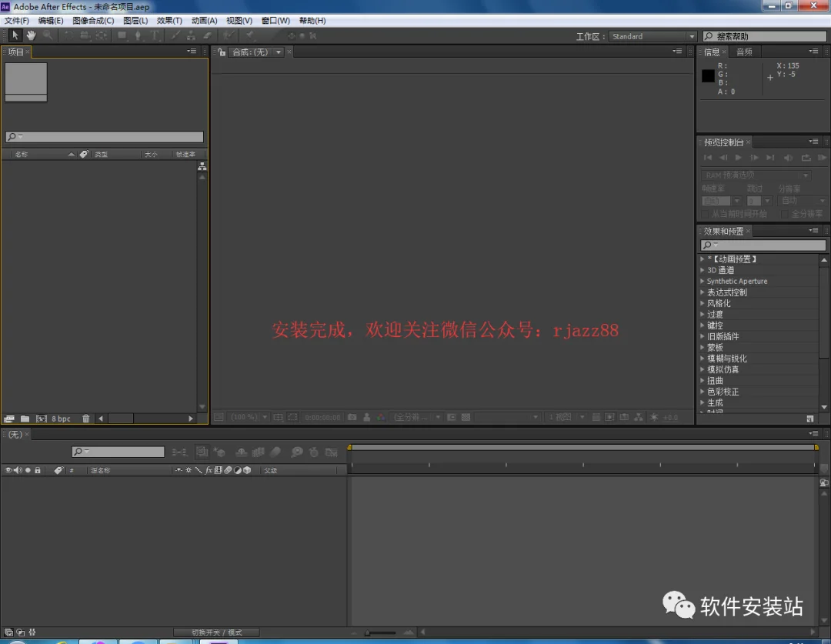Select the Brush tool
Screen dimensions: 831x644
coord(175,35)
